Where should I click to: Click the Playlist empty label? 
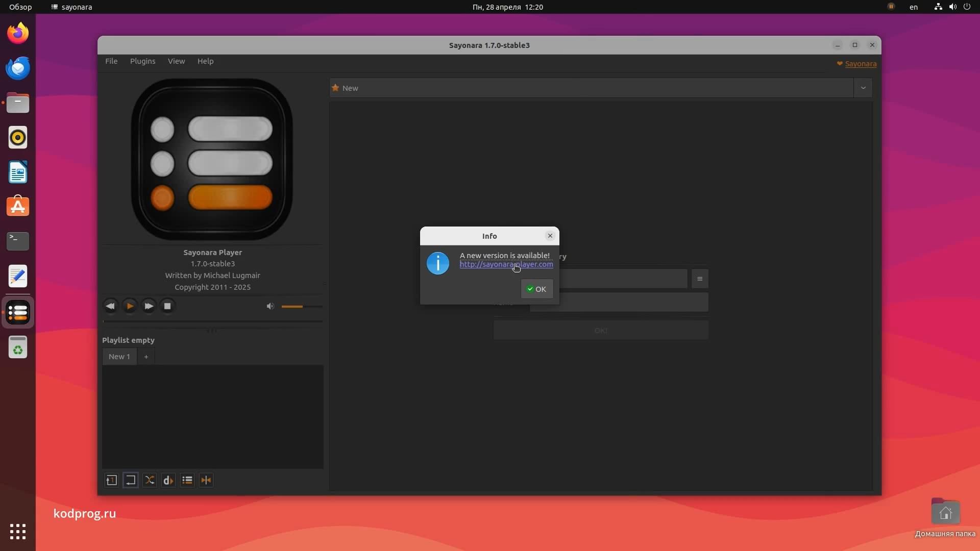pos(128,340)
